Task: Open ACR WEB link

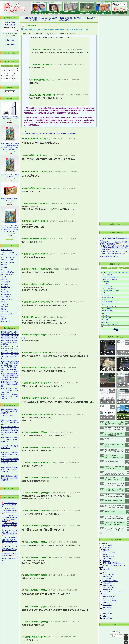Action: (116, 329)
